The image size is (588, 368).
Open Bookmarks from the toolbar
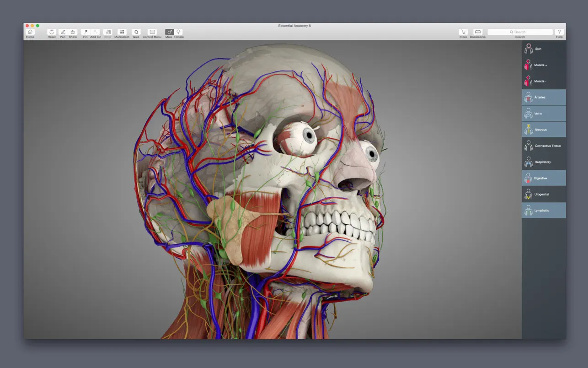tap(477, 32)
